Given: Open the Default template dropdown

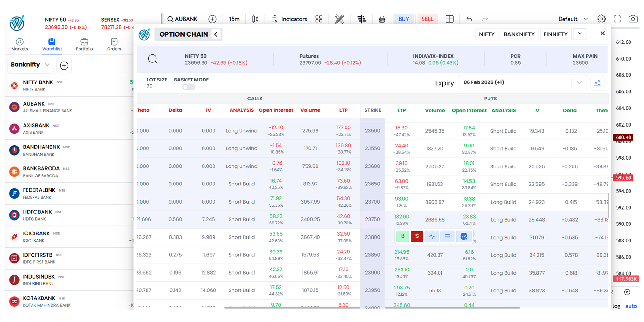Looking at the screenshot, I should (x=573, y=19).
